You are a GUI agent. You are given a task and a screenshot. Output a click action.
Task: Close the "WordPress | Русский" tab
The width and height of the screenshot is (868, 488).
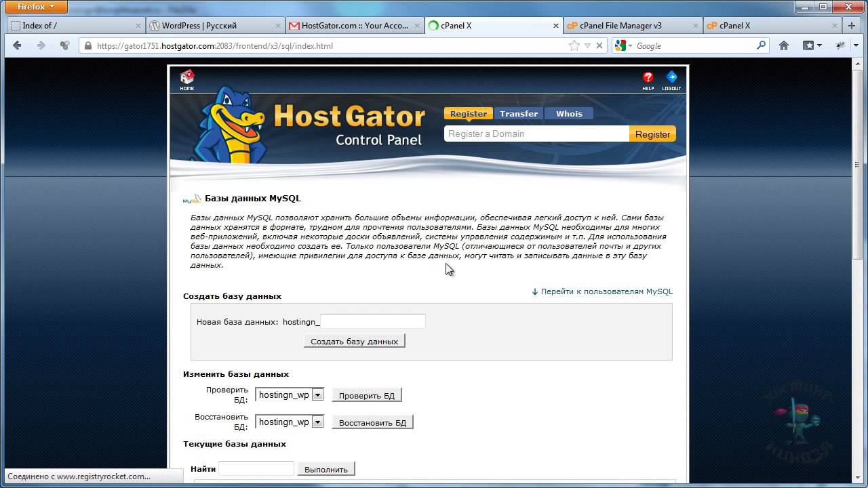277,26
